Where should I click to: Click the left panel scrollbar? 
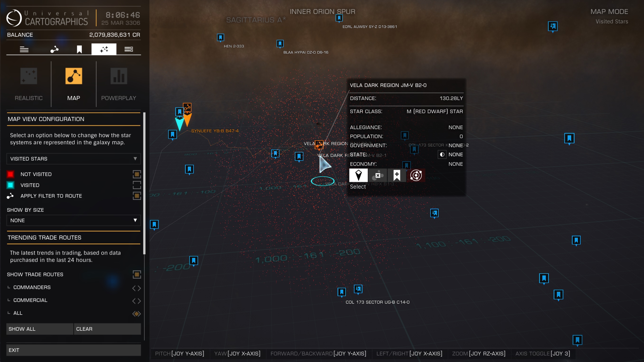[144, 184]
